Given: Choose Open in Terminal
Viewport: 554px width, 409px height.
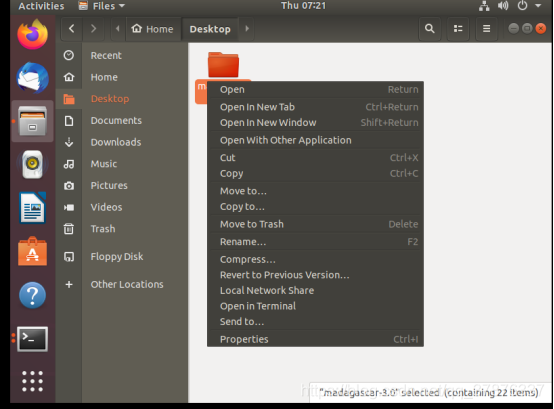Looking at the screenshot, I should tap(316, 306).
